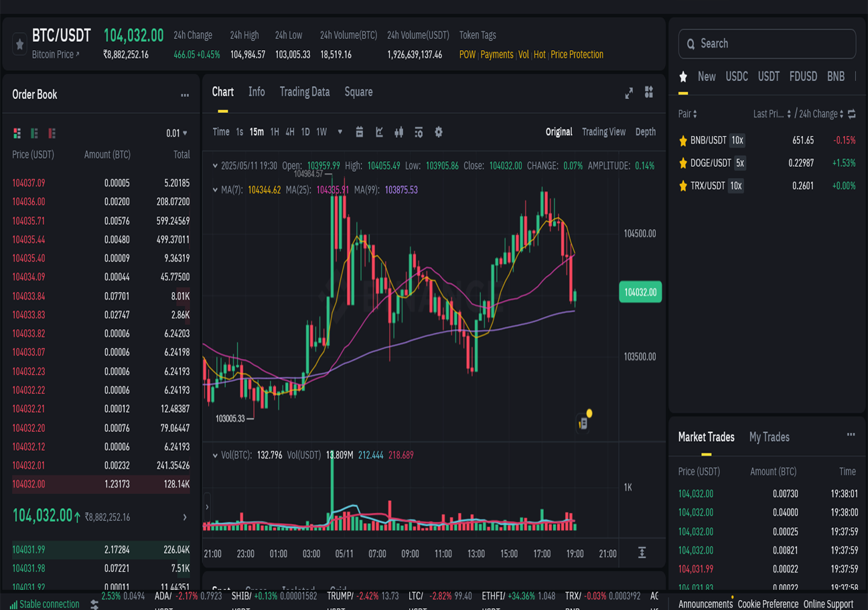Unfavorite BNB/USDT using its star

pyautogui.click(x=683, y=141)
